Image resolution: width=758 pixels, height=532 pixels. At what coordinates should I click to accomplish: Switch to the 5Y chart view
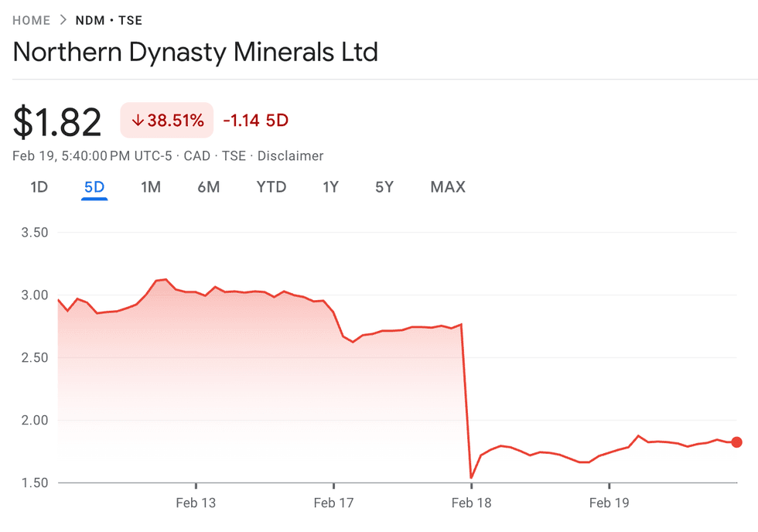(384, 187)
